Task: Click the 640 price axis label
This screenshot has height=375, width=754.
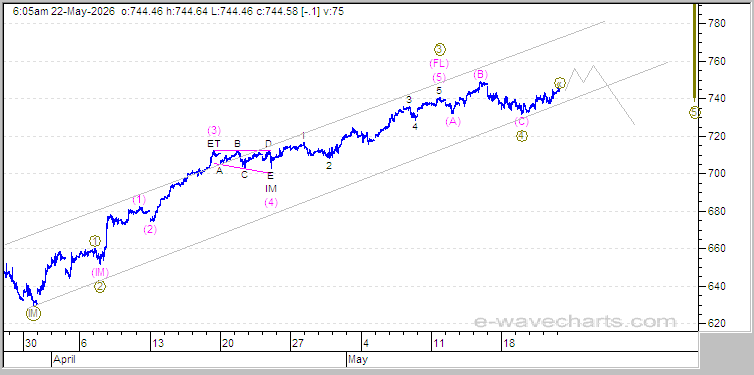Action: [x=716, y=286]
